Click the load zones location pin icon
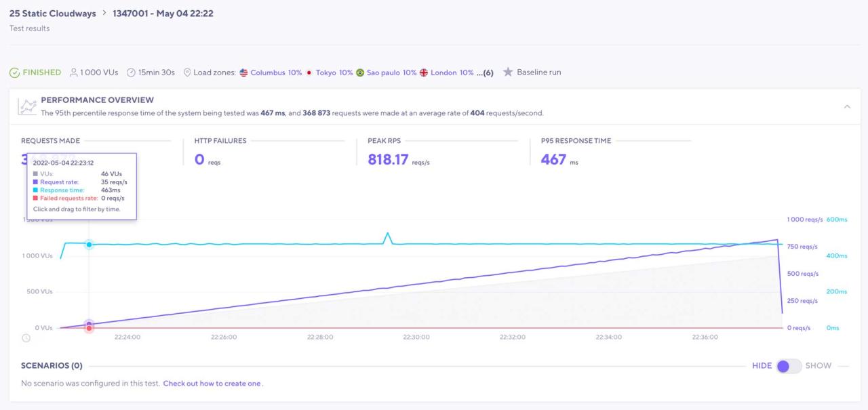The width and height of the screenshot is (868, 410). click(187, 73)
